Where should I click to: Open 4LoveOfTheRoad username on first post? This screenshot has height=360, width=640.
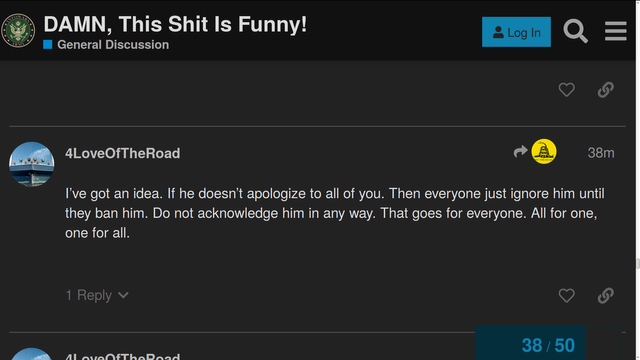tap(122, 153)
